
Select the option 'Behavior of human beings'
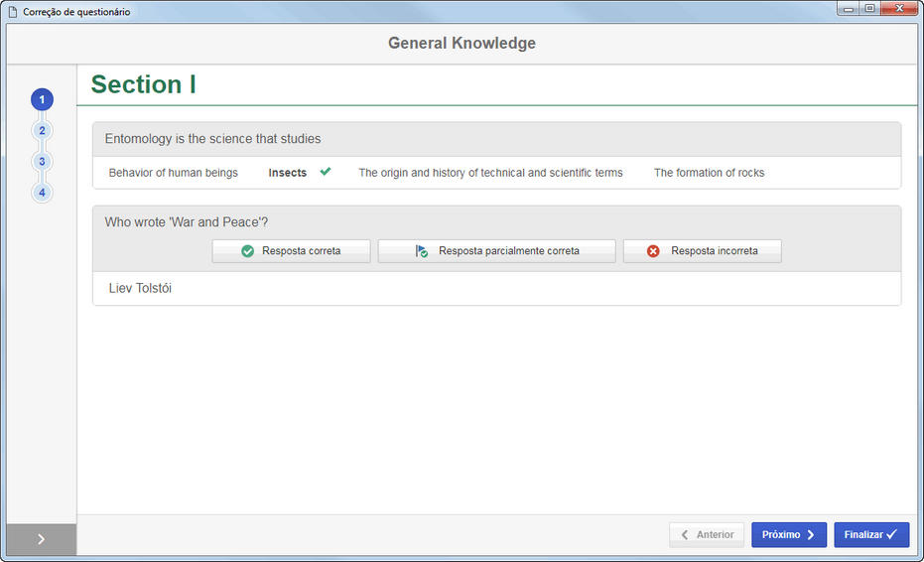pyautogui.click(x=174, y=173)
